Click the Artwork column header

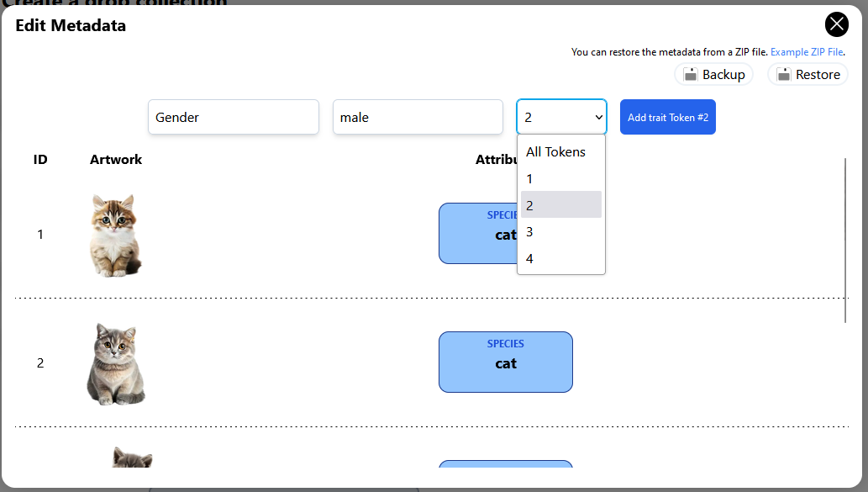coord(116,160)
